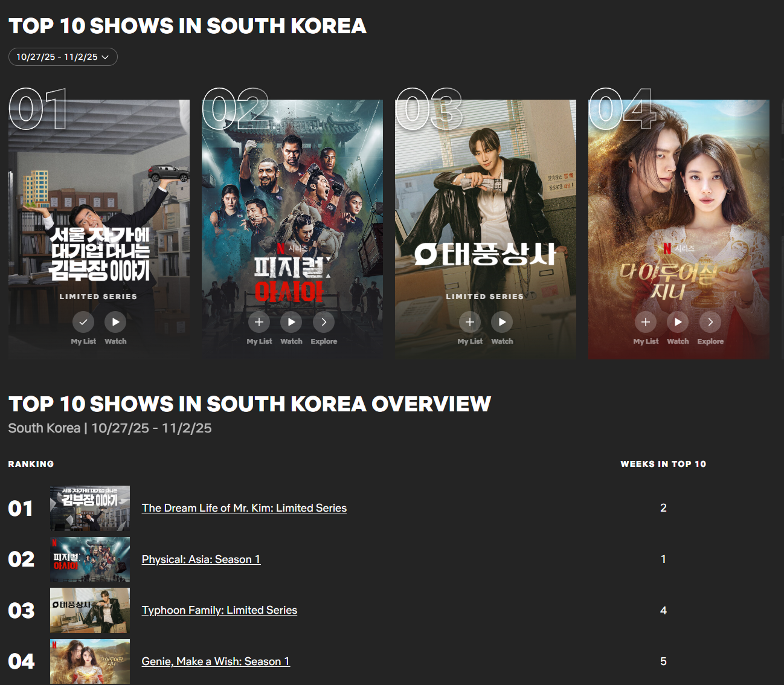Add Typhoon Family to My List
The image size is (784, 685).
(470, 322)
